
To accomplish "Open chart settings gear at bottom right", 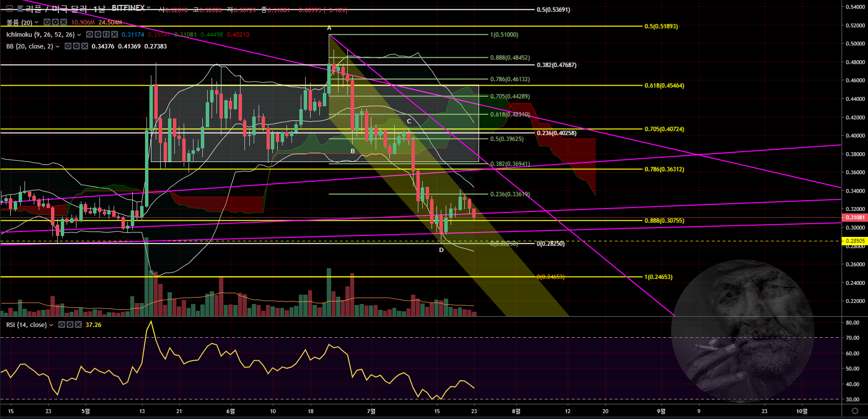I will 855,411.
